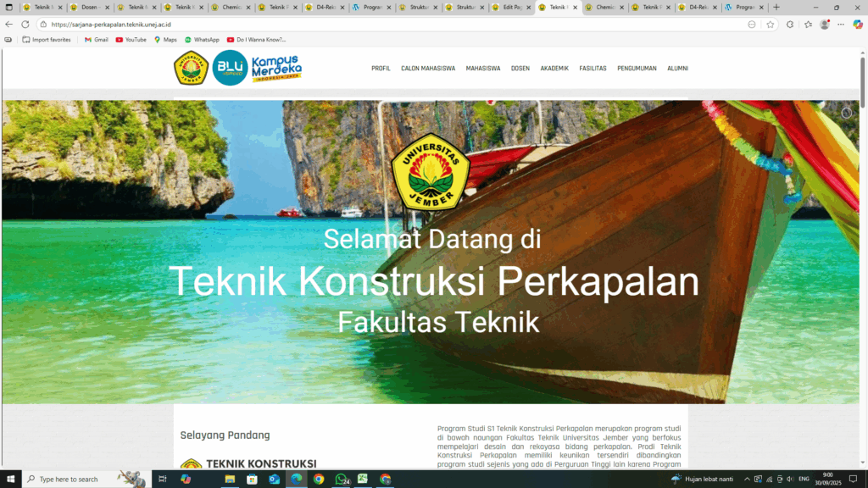This screenshot has height=488, width=868.
Task: Click the Universitas Jember logo in header
Action: (x=191, y=69)
